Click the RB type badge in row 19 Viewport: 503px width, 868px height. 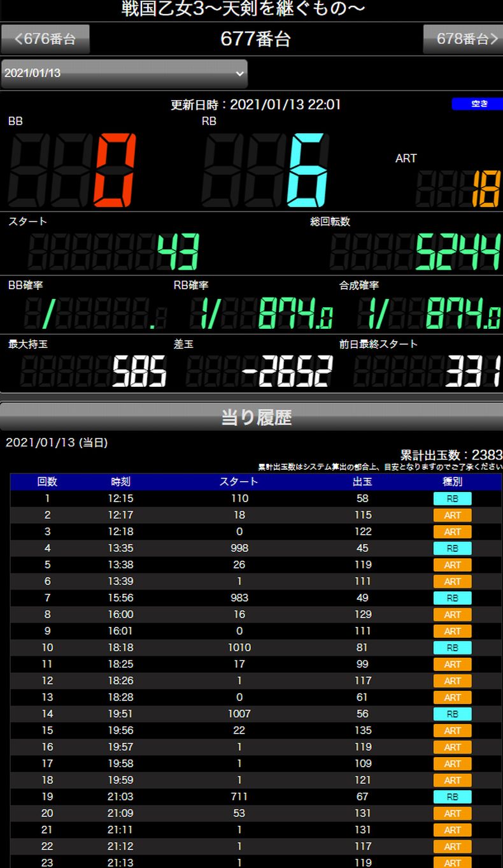pos(453,797)
